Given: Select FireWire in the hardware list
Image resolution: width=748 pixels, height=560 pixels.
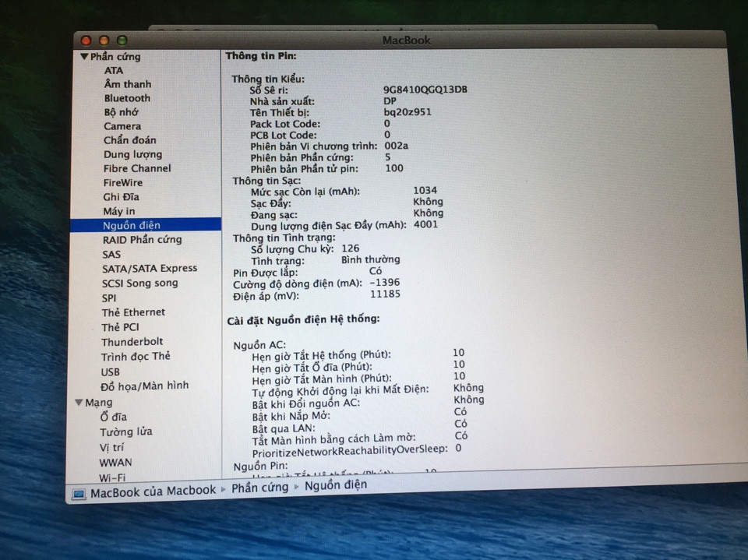Looking at the screenshot, I should [122, 183].
